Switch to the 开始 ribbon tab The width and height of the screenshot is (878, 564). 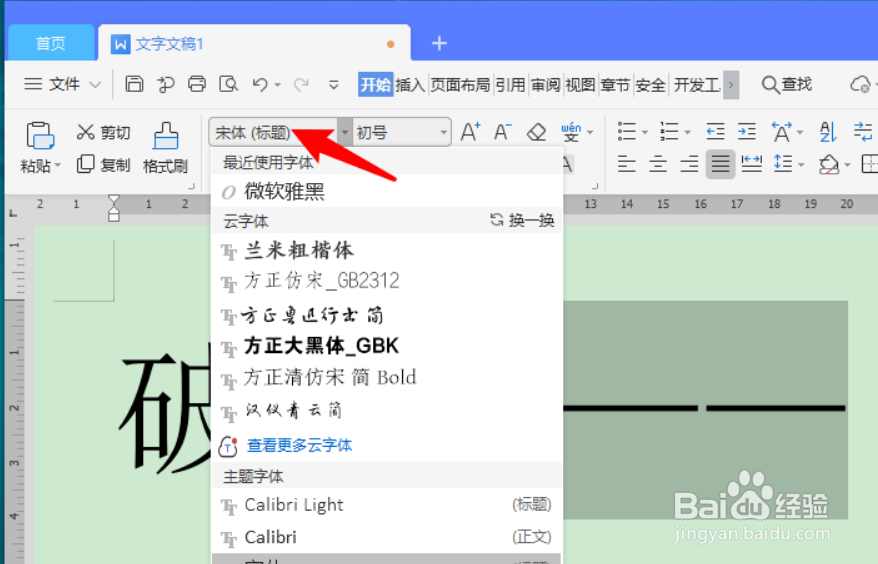click(375, 85)
